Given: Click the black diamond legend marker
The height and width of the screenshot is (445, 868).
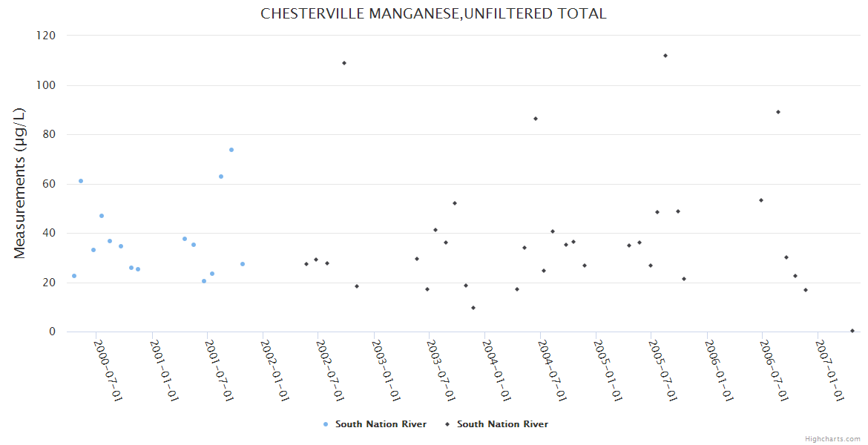Looking at the screenshot, I should point(447,424).
